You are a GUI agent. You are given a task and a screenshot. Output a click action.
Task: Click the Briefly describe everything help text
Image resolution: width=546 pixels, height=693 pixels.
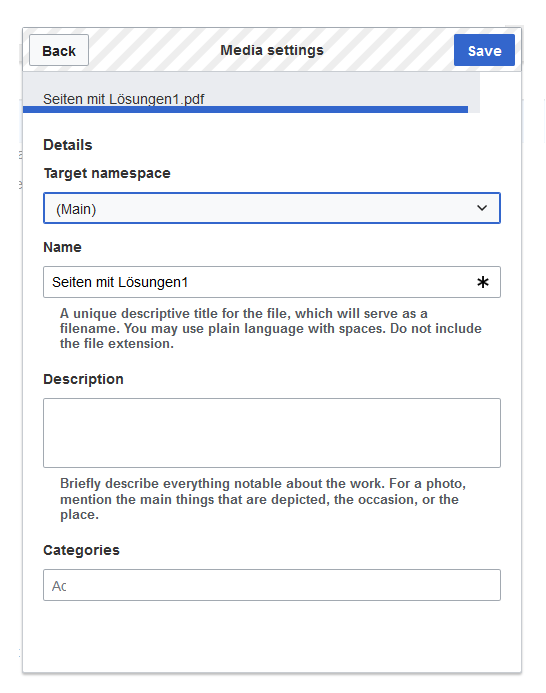tap(263, 499)
